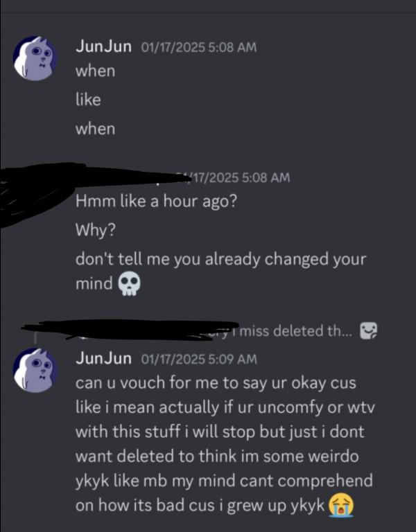The height and width of the screenshot is (532, 416).
Task: Click the JunJun username at top
Action: tap(103, 46)
